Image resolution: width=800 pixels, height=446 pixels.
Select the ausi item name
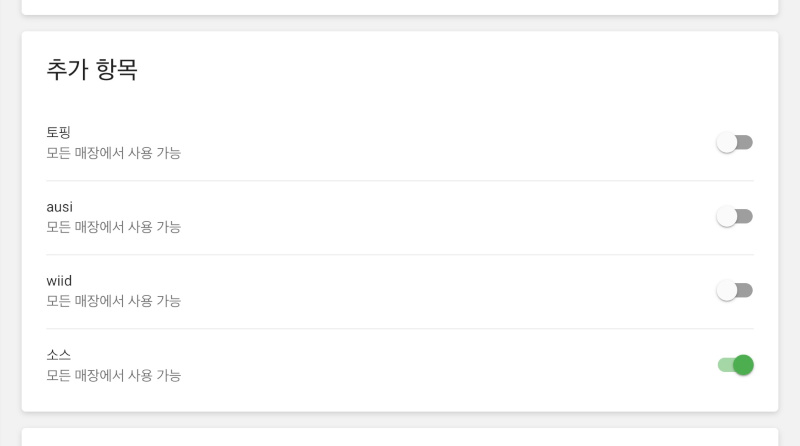(x=60, y=207)
